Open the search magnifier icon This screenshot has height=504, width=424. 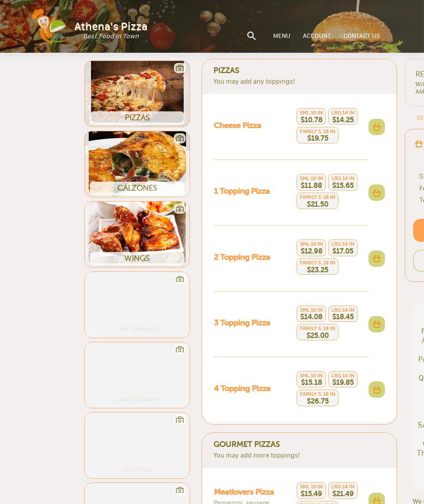point(251,36)
